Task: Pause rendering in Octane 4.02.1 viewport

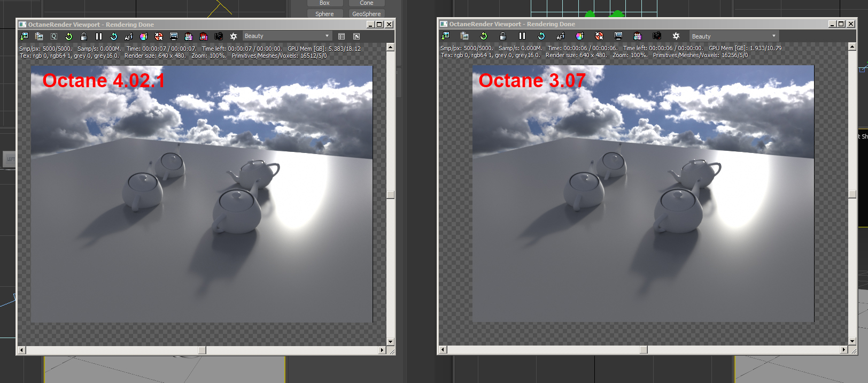Action: click(x=99, y=36)
